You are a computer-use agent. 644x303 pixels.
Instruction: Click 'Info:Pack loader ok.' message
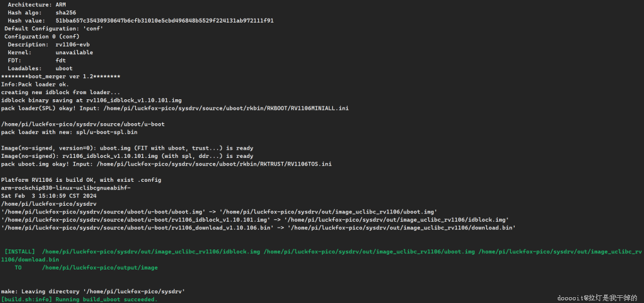tap(35, 84)
